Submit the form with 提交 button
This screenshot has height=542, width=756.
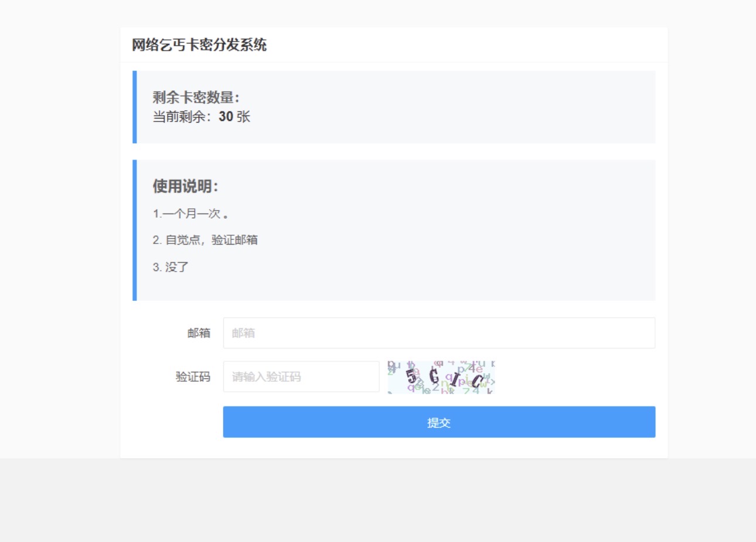click(x=439, y=422)
